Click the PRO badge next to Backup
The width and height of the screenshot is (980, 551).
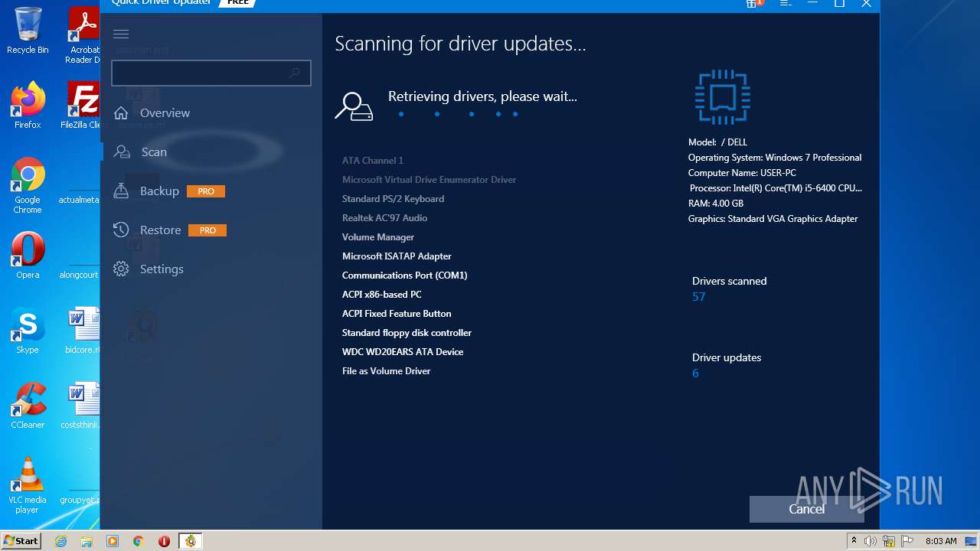[x=206, y=191]
